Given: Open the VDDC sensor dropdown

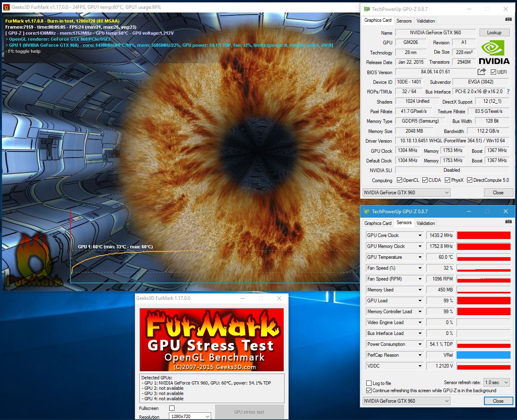Looking at the screenshot, I should pos(419,366).
